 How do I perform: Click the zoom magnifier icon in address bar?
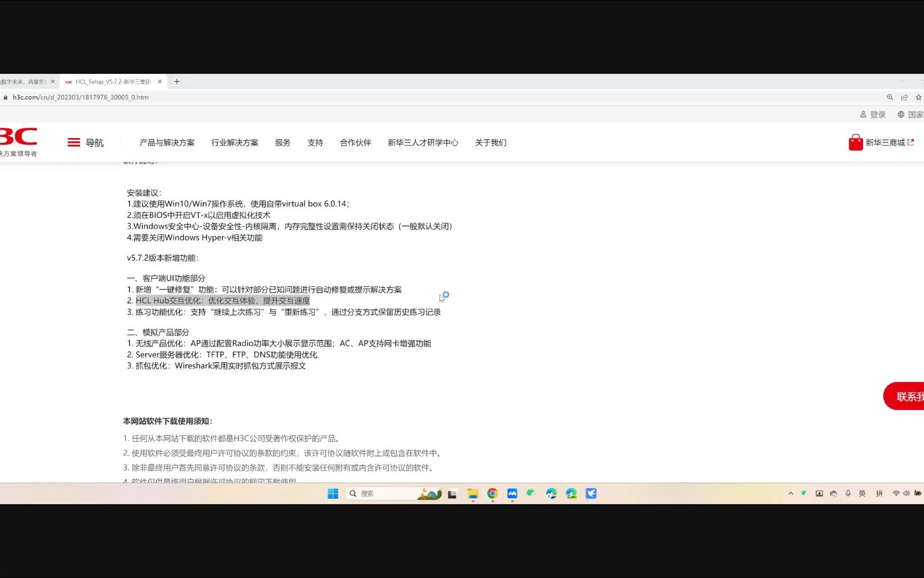pyautogui.click(x=890, y=97)
